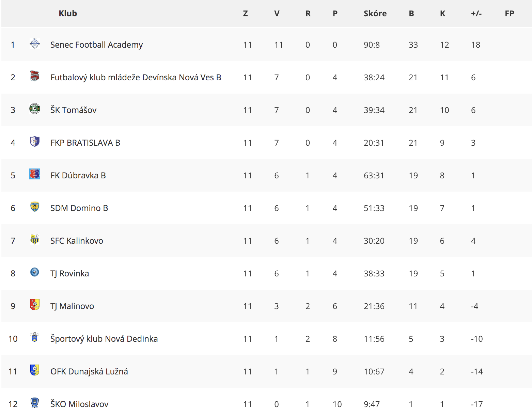The height and width of the screenshot is (418, 532).
Task: Click the OFK Dunajská Lužná crest icon
Action: [x=34, y=370]
